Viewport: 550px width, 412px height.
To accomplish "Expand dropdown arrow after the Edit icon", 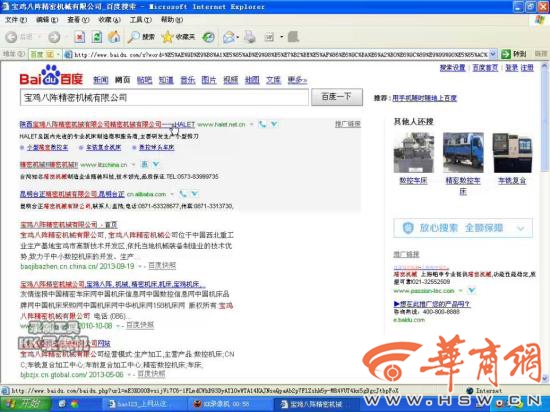I will tap(281, 37).
